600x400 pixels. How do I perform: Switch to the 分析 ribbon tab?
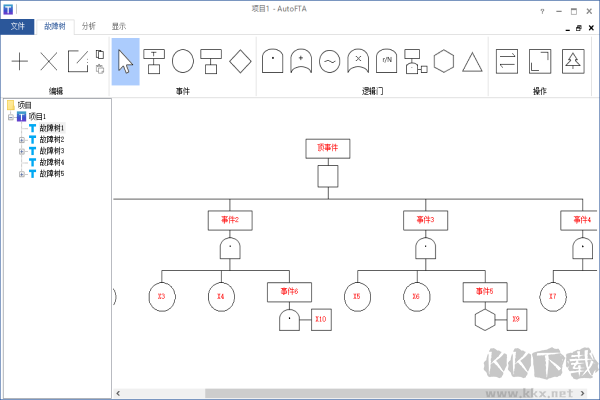(89, 27)
